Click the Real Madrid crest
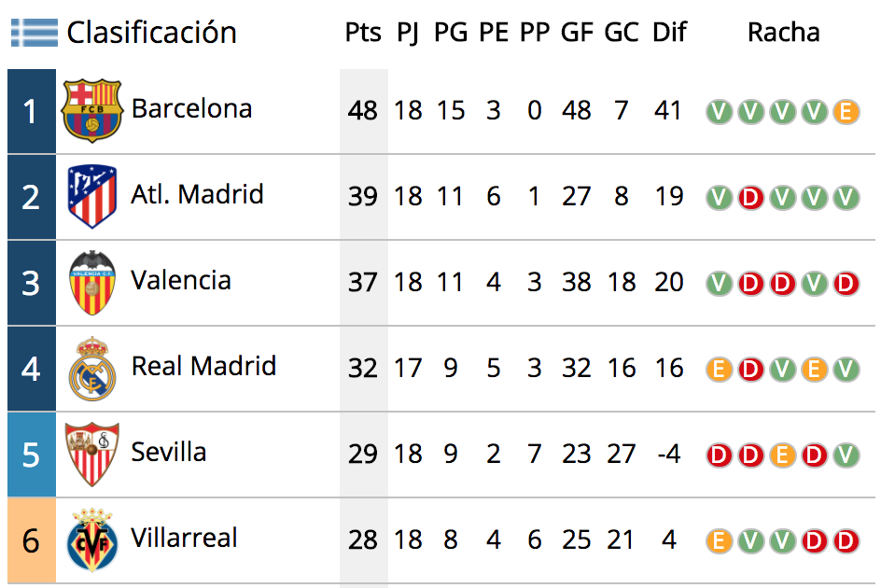Image resolution: width=881 pixels, height=588 pixels. (x=92, y=369)
